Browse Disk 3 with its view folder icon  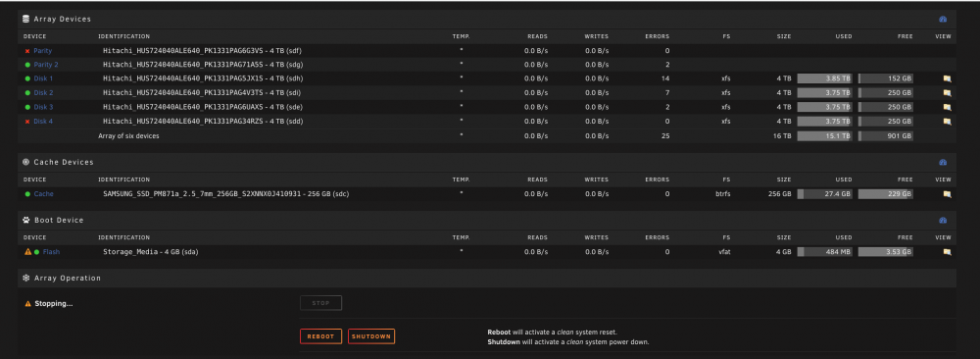pyautogui.click(x=947, y=107)
